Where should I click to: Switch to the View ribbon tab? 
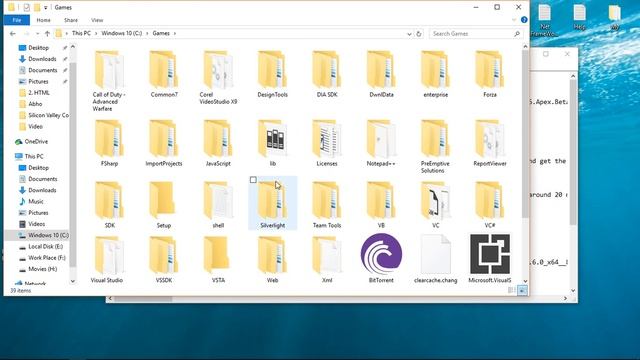[97, 20]
